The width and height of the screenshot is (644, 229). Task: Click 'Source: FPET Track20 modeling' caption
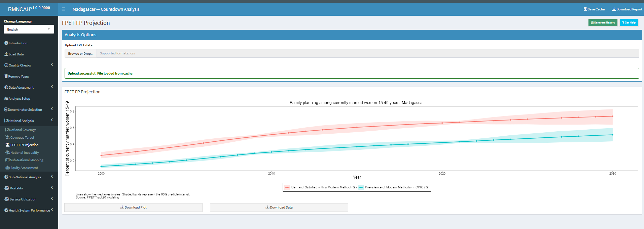97,197
